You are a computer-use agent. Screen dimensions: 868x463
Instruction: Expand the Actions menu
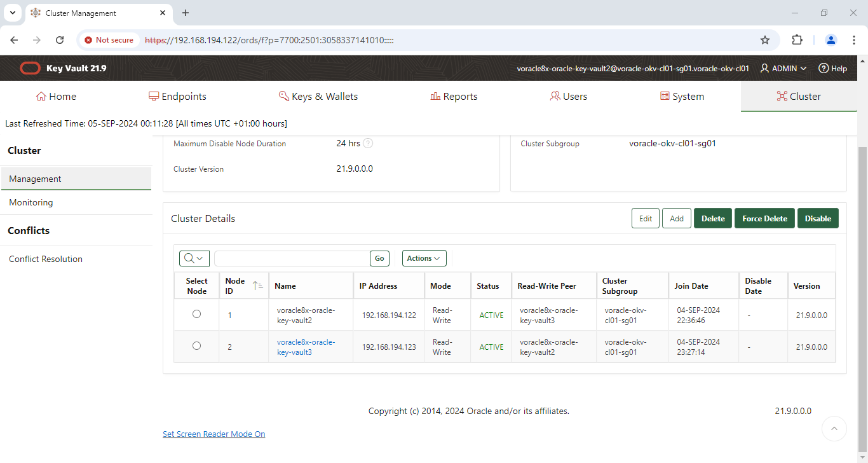[424, 258]
